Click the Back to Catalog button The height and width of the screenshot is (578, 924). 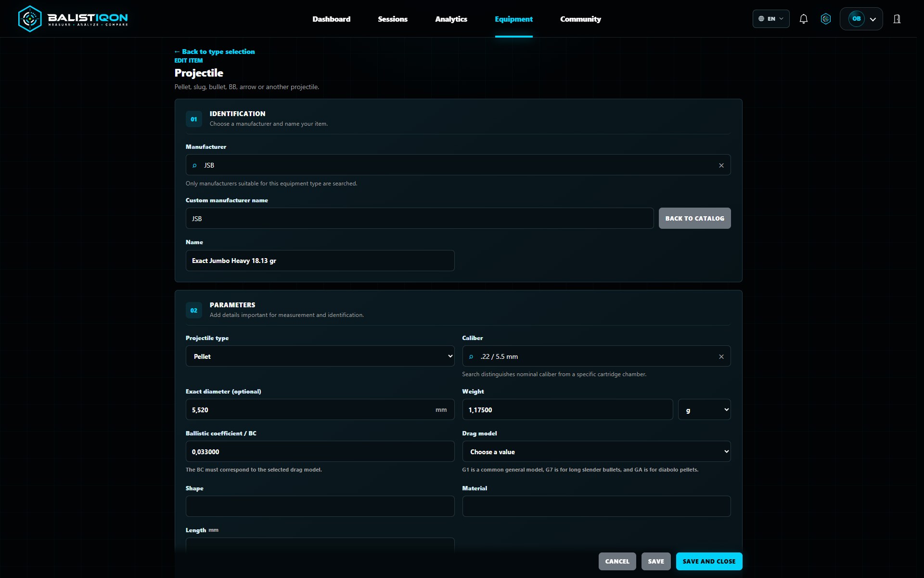pyautogui.click(x=694, y=218)
